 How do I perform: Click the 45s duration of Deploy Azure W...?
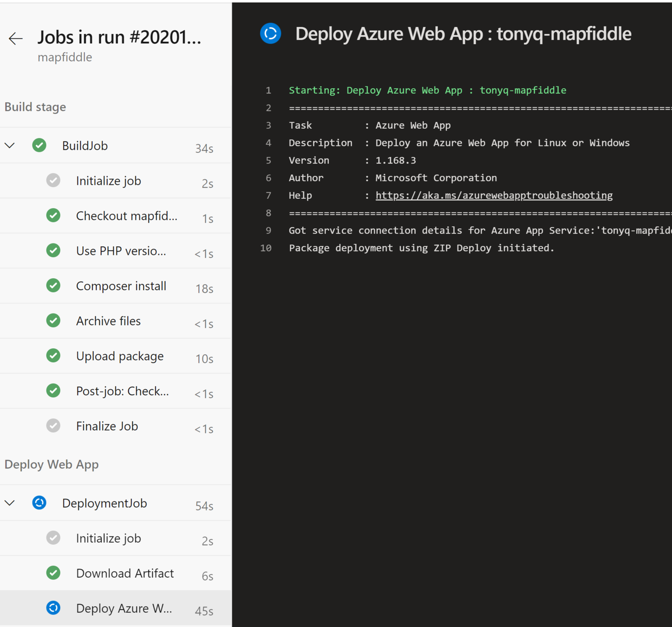[x=204, y=611]
